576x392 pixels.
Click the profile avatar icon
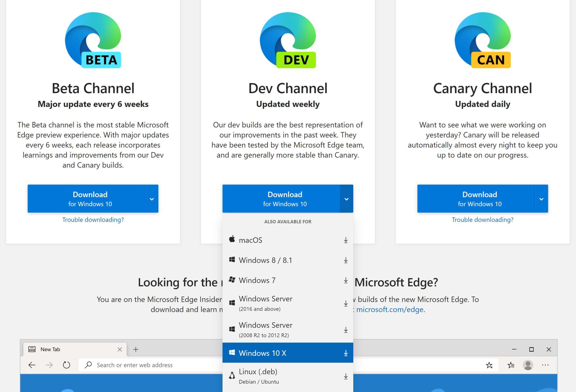pos(528,365)
